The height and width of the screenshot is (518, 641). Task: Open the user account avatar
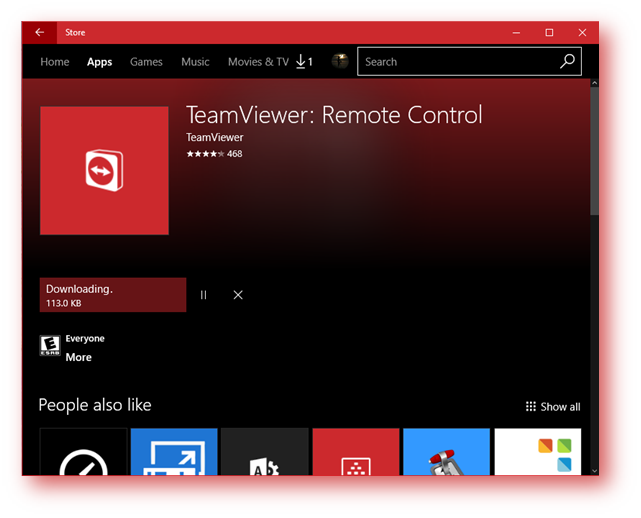[x=340, y=61]
